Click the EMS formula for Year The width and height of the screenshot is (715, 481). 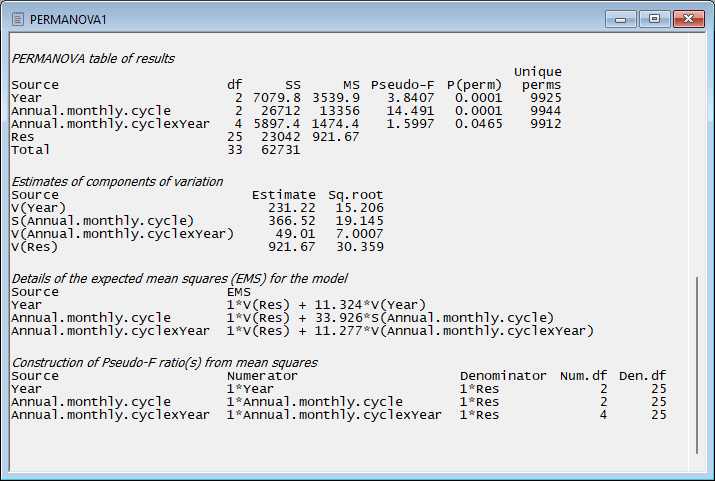[327, 305]
